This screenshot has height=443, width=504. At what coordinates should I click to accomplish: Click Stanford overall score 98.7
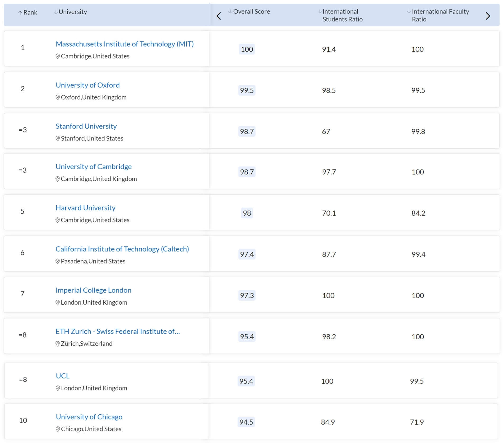(247, 131)
